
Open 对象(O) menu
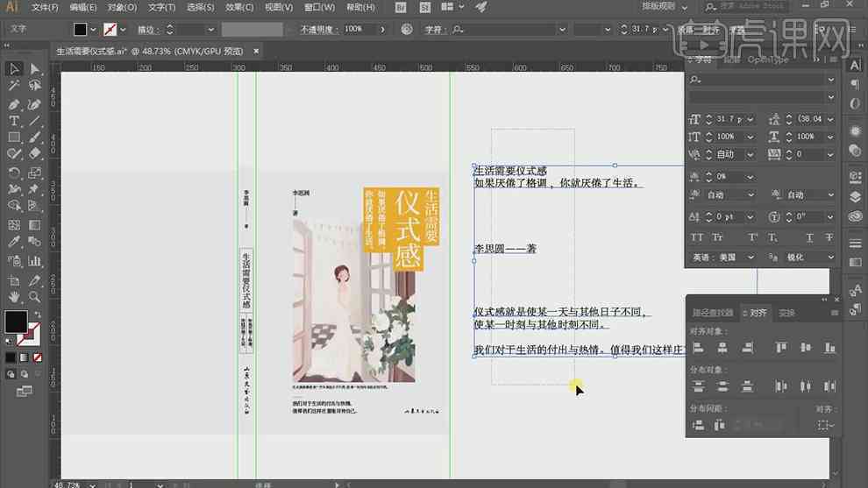[122, 7]
